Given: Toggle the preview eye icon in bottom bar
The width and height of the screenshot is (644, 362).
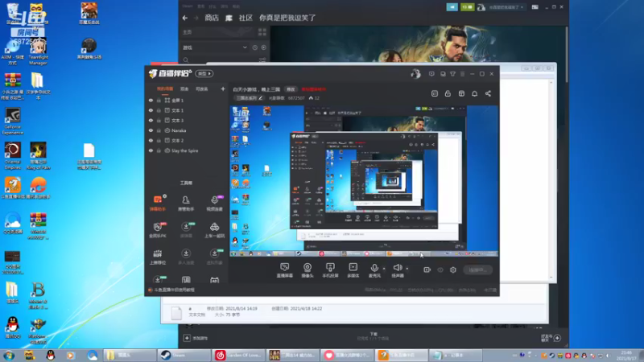Looking at the screenshot, I should pyautogui.click(x=440, y=269).
